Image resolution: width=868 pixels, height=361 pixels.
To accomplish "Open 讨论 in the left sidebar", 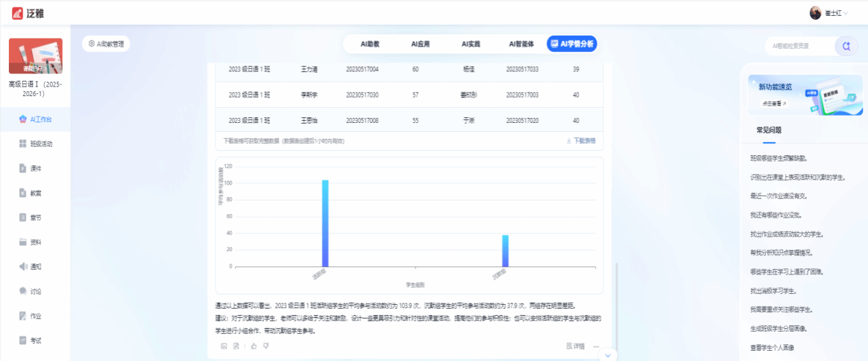I will 36,291.
